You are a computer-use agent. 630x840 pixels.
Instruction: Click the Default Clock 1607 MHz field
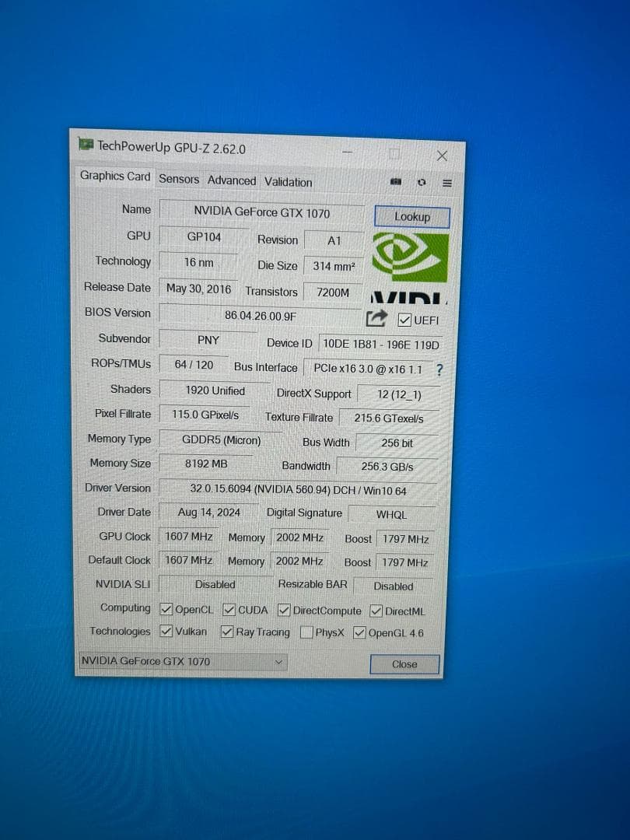tap(188, 560)
